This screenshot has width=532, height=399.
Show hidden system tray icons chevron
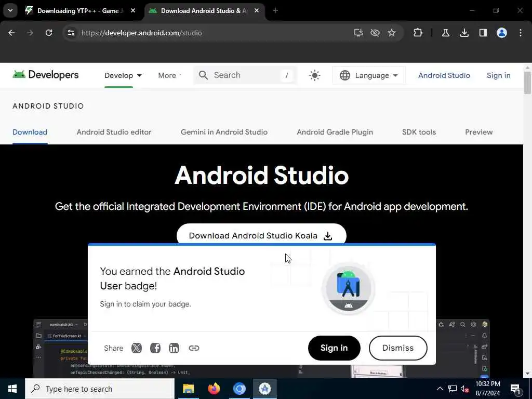click(x=440, y=389)
